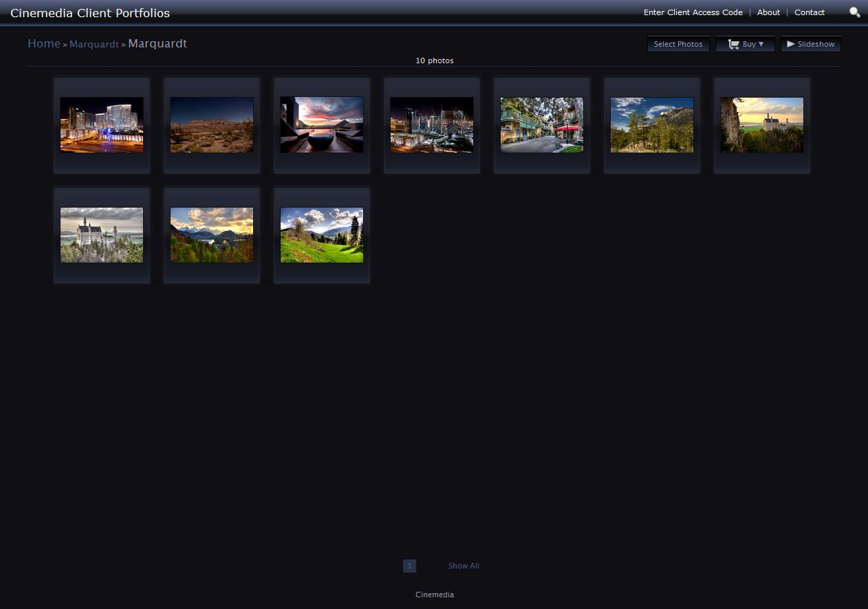Screen dimensions: 868x609
Task: Open the castle beside cliff sunset thumbnail
Action: pyautogui.click(x=762, y=124)
